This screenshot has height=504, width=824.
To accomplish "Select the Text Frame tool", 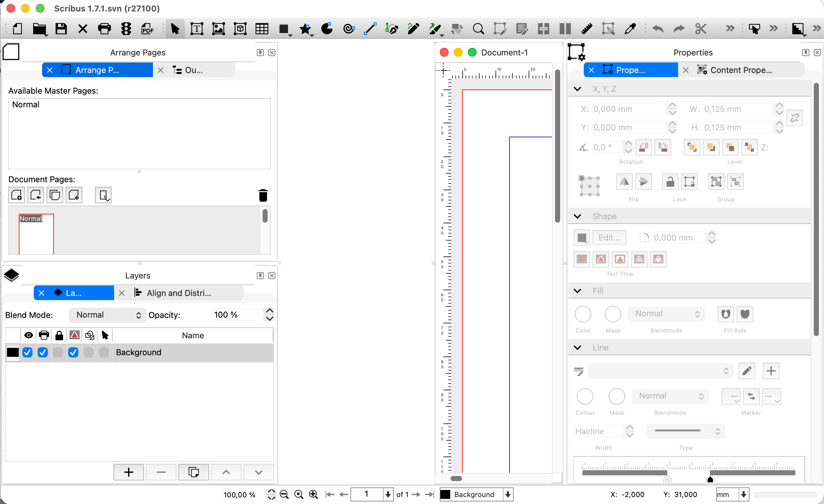I will 197,29.
